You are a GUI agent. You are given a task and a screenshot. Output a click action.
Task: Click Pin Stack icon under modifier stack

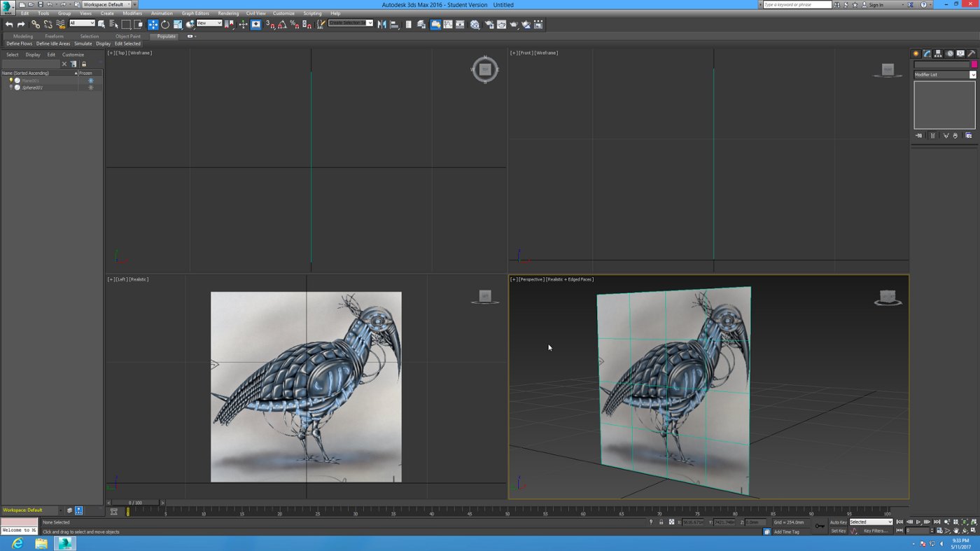click(918, 135)
